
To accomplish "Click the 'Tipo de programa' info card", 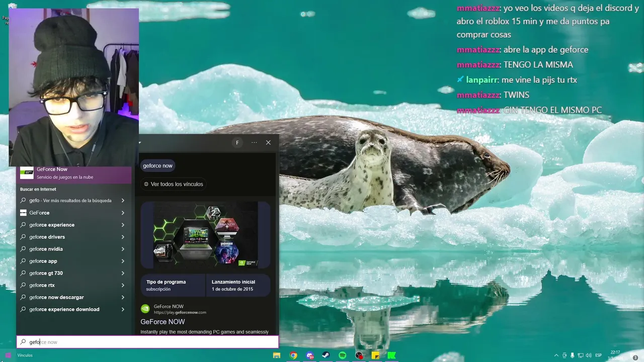I will 173,285.
